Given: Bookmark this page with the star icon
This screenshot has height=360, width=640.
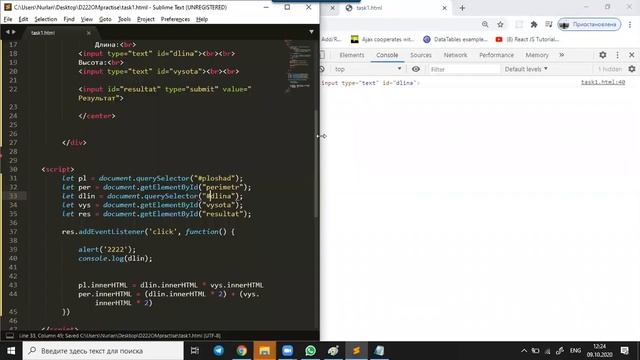Looking at the screenshot, I should click(x=500, y=24).
